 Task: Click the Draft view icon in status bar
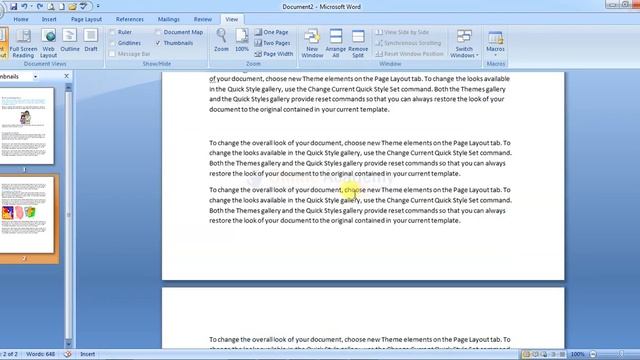click(x=562, y=354)
